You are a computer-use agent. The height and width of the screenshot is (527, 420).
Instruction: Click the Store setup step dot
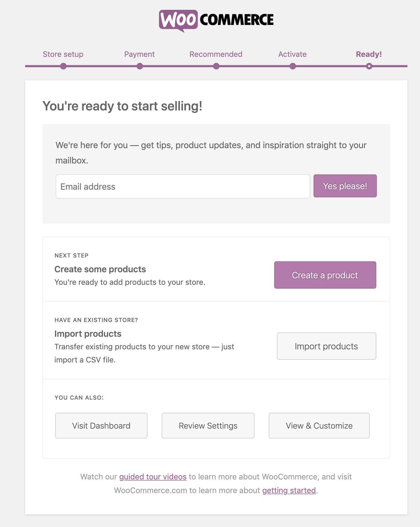tap(63, 66)
